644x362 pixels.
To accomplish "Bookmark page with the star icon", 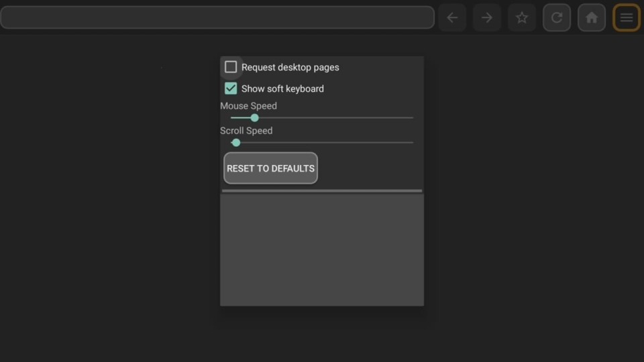I will coord(522,17).
